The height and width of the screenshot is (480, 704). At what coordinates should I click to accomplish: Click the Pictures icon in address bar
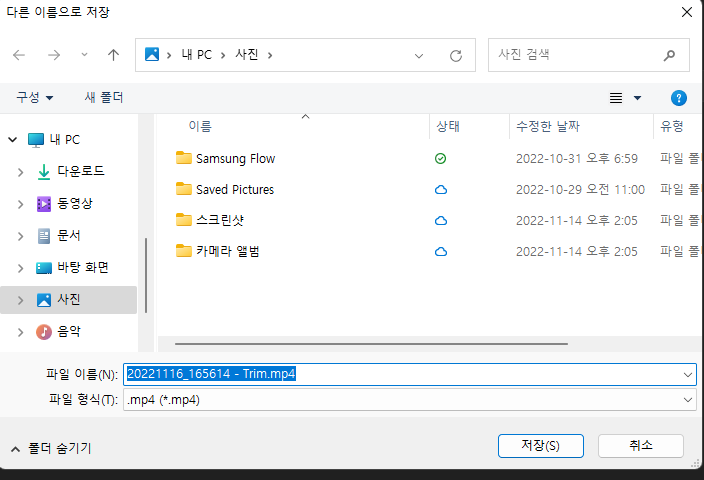pyautogui.click(x=152, y=54)
